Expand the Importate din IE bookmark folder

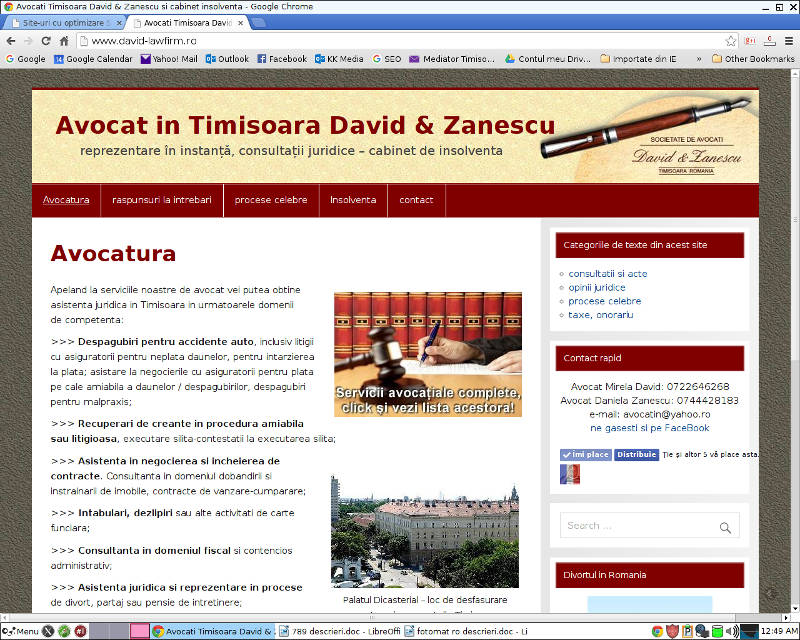coord(638,59)
